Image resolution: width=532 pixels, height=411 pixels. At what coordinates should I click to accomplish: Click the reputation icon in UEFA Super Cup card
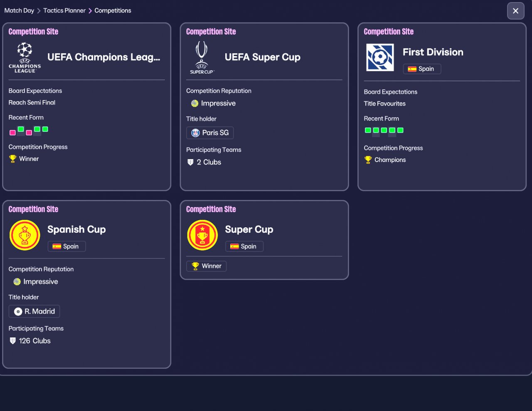pyautogui.click(x=195, y=103)
